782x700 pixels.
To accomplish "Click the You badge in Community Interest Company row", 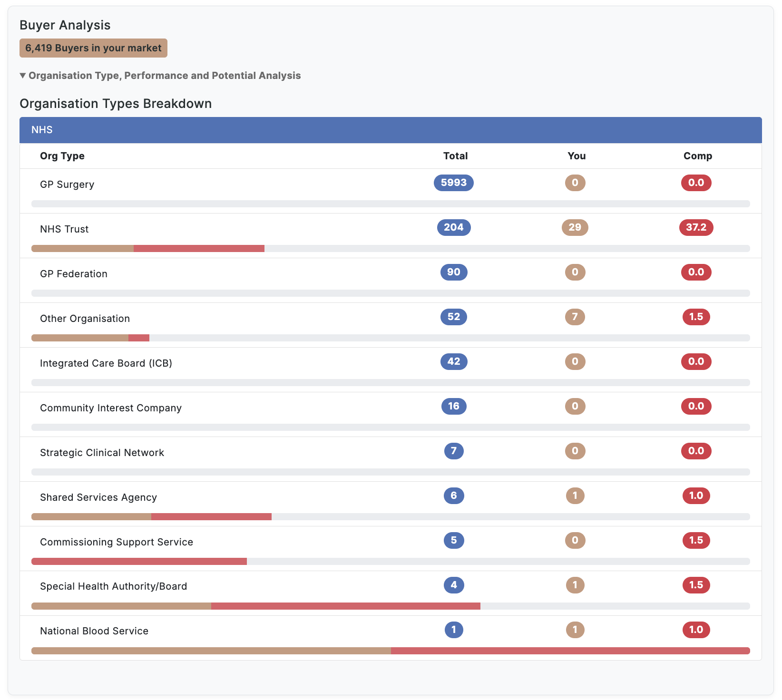I will coord(575,406).
